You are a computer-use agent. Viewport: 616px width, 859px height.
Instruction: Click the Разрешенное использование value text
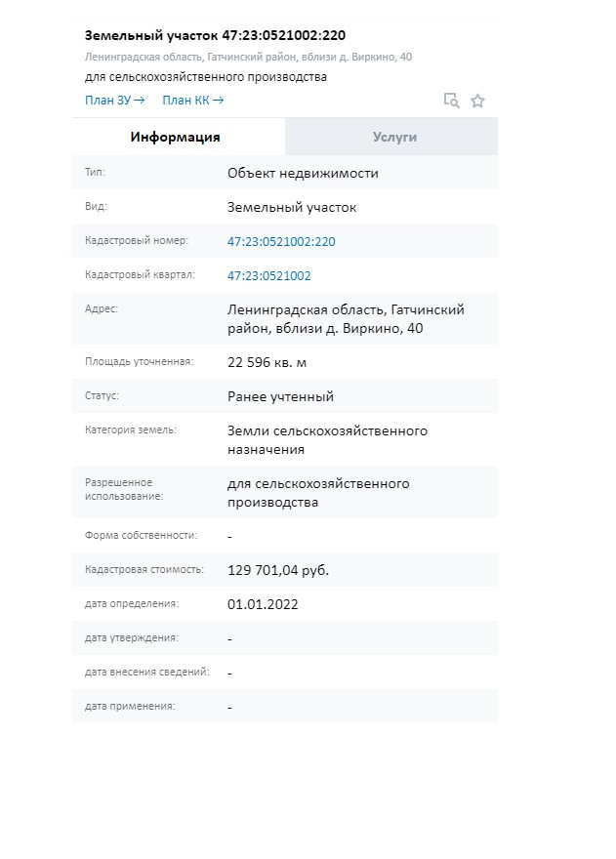point(318,493)
